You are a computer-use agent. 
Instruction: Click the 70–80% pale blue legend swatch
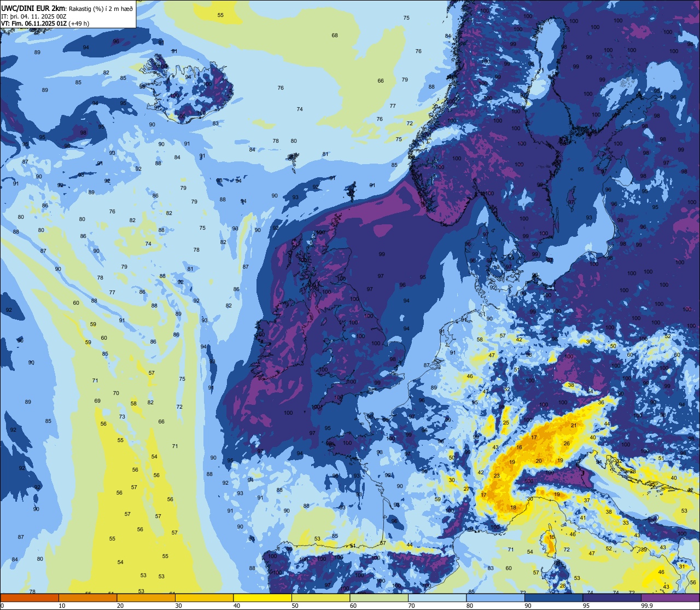[x=437, y=597]
